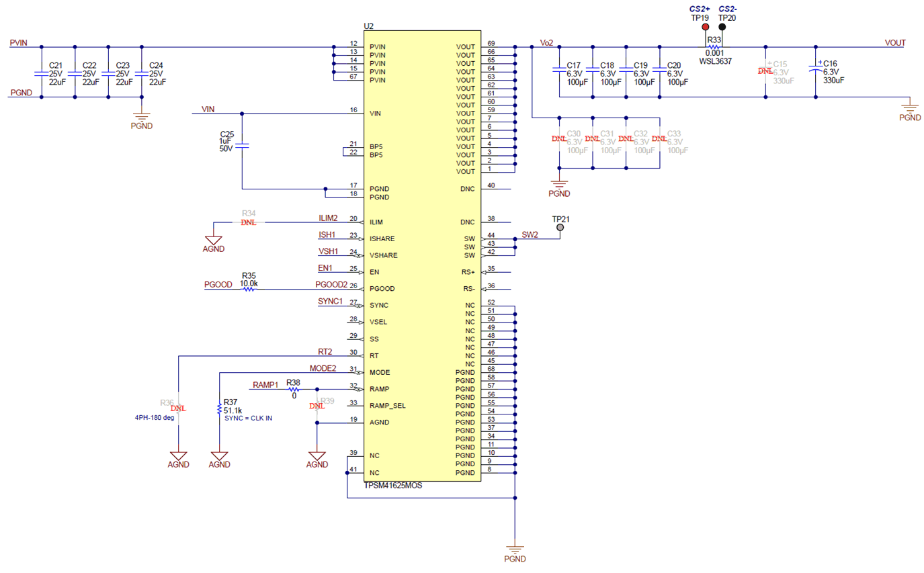Click the CS2+ label above TP19
924x573 pixels.
click(x=700, y=8)
